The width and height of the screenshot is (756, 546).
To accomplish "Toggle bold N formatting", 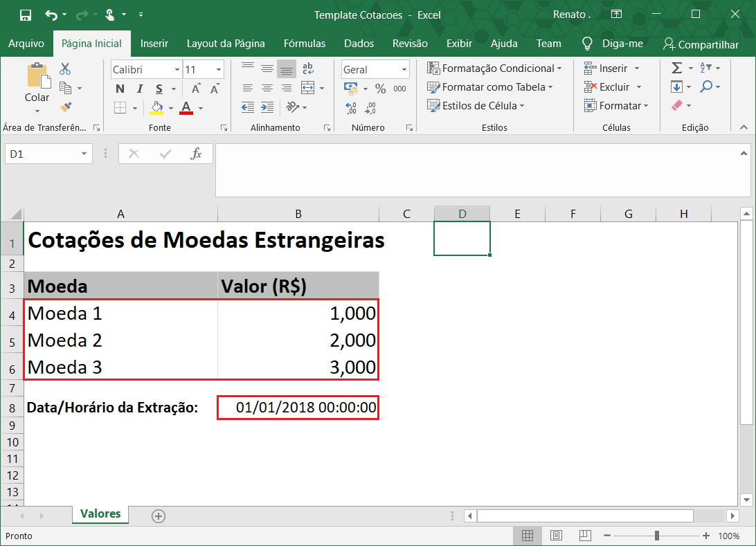I will tap(120, 89).
